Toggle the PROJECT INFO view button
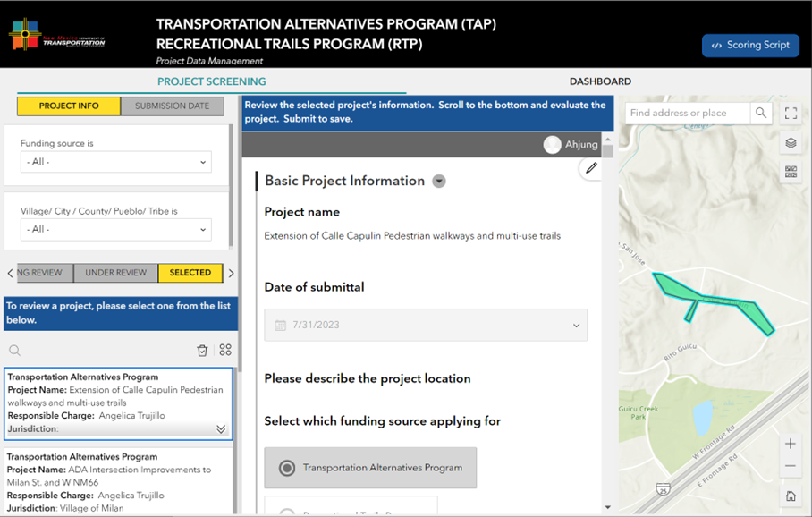This screenshot has width=812, height=517. 69,106
